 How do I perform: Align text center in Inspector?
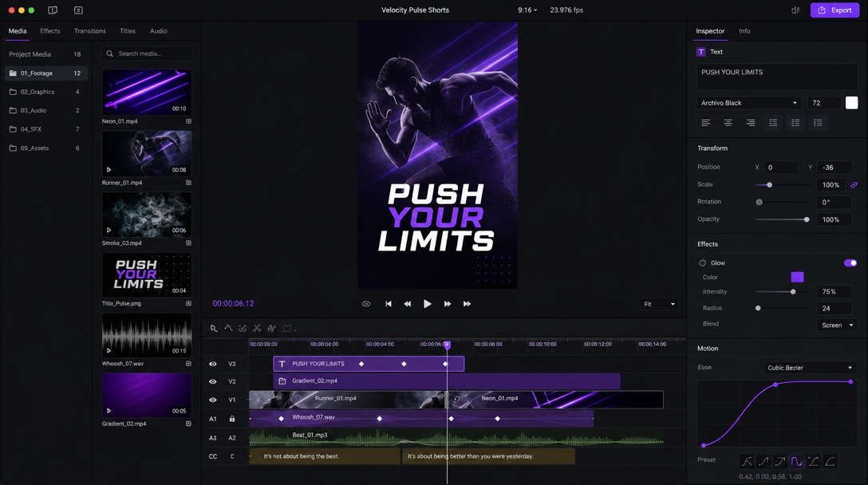pyautogui.click(x=728, y=123)
